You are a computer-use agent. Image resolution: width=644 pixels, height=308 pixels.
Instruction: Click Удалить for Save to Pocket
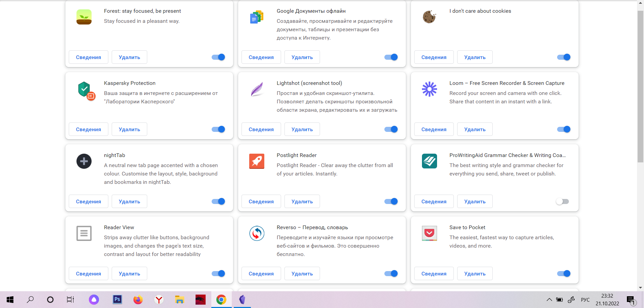click(x=475, y=273)
